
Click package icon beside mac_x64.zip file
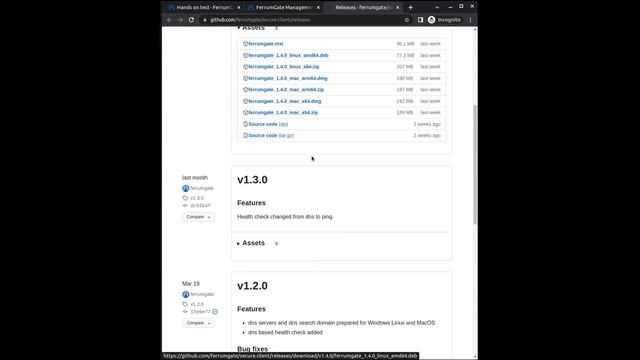(x=245, y=112)
